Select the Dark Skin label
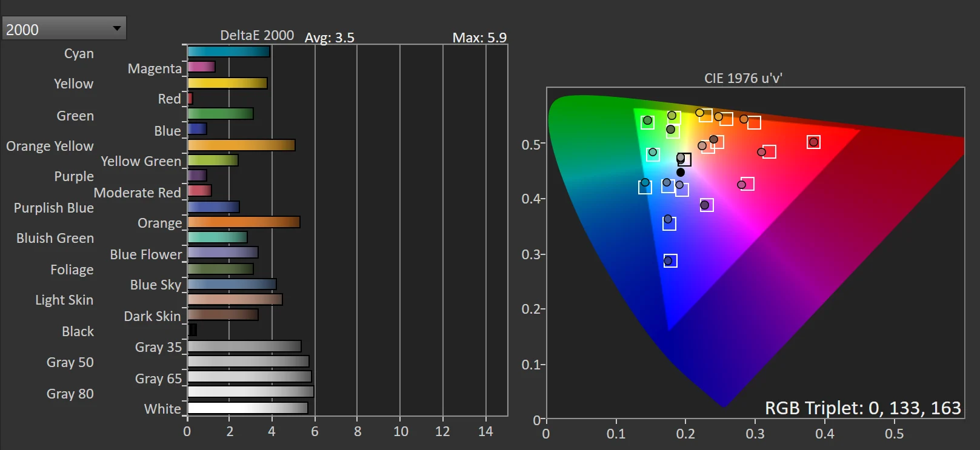 (152, 316)
